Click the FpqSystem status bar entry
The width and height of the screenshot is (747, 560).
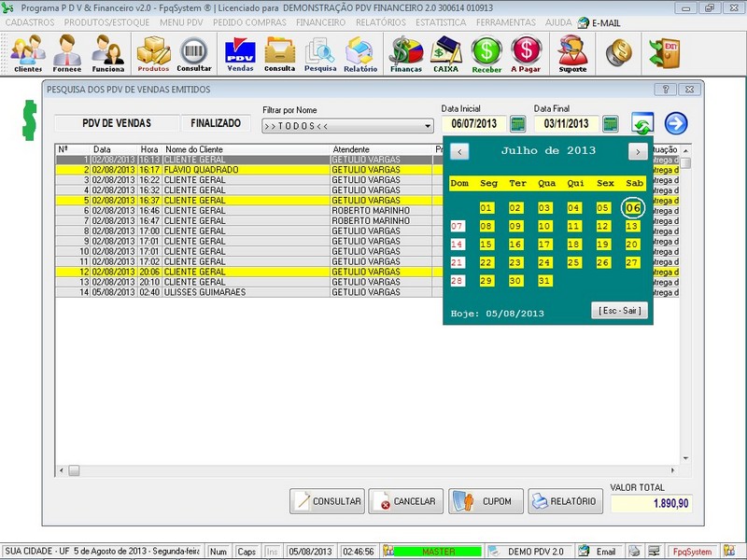pyautogui.click(x=692, y=552)
